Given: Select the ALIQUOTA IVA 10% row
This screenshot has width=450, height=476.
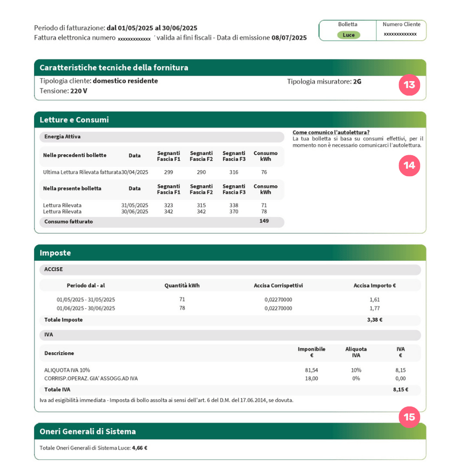Looking at the screenshot, I should click(67, 370).
